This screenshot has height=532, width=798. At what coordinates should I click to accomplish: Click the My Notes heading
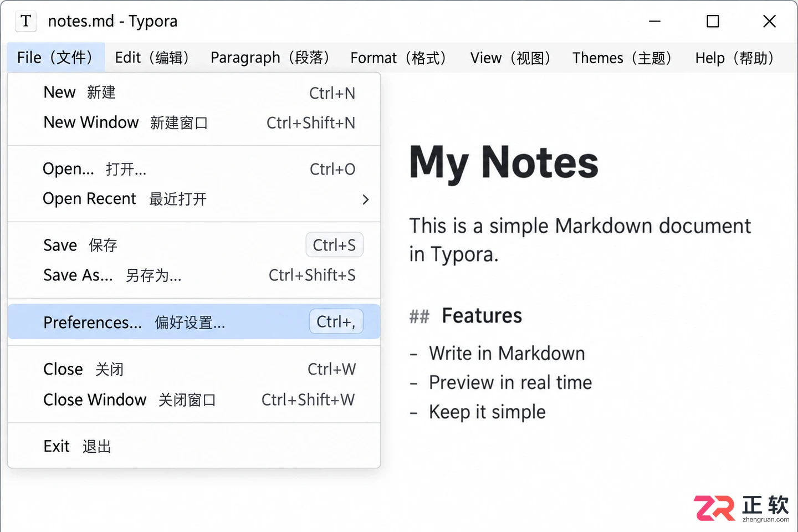point(504,163)
